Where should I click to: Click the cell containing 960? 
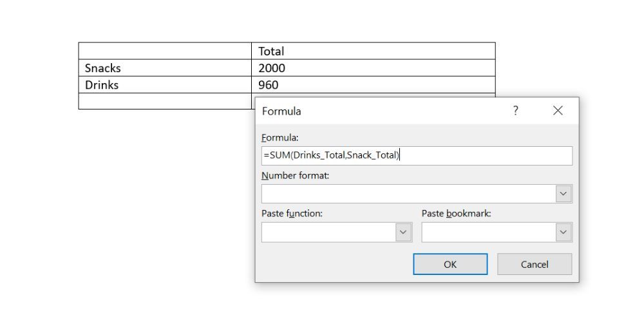374,85
